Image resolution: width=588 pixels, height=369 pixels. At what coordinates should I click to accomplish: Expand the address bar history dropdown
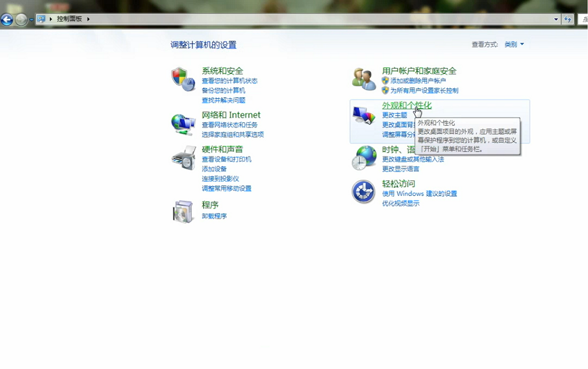(556, 19)
